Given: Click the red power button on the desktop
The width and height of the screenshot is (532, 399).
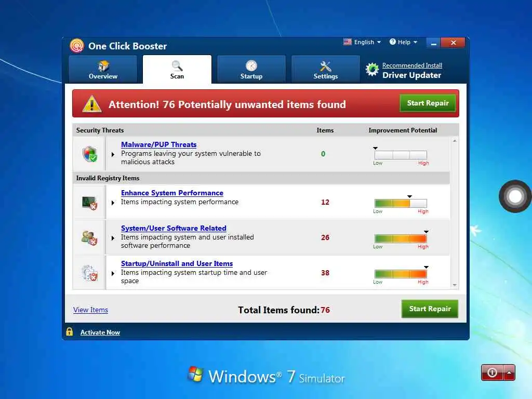Looking at the screenshot, I should point(493,373).
